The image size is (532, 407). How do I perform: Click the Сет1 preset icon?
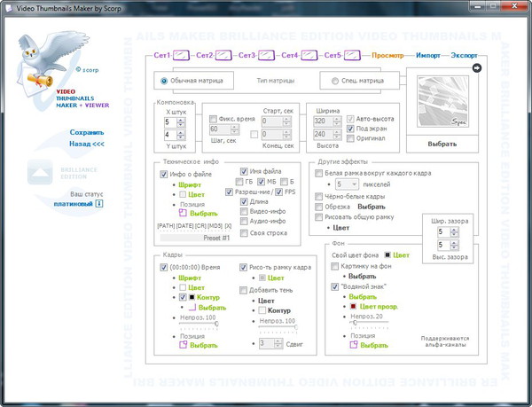(181, 55)
